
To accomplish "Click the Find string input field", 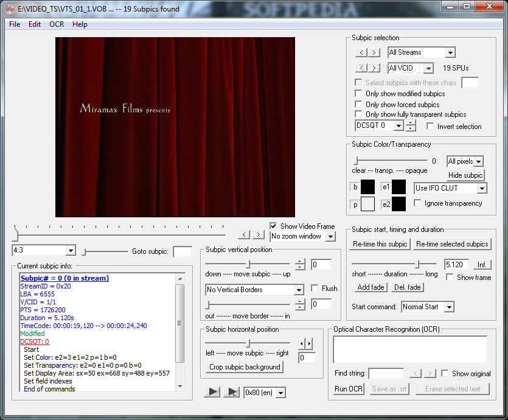I will tap(386, 373).
